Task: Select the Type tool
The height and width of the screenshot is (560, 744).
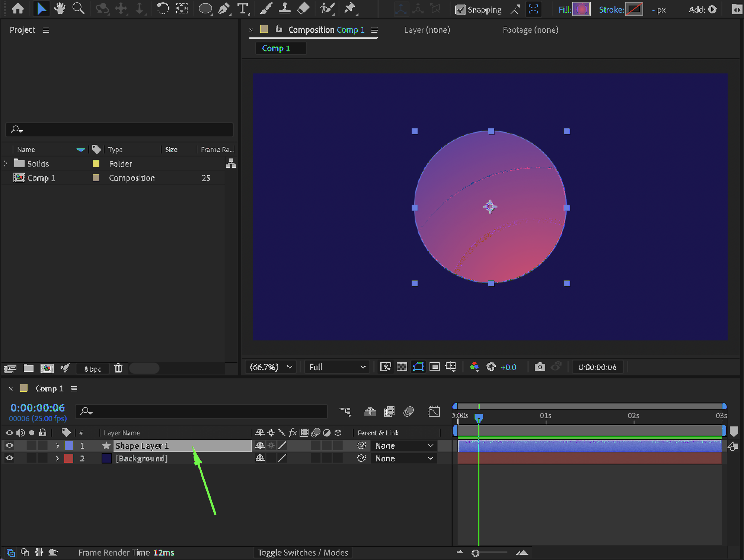Action: [243, 8]
